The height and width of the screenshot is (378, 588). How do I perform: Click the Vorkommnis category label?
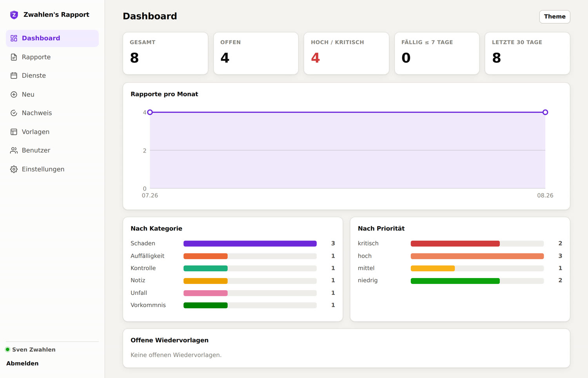[148, 305]
